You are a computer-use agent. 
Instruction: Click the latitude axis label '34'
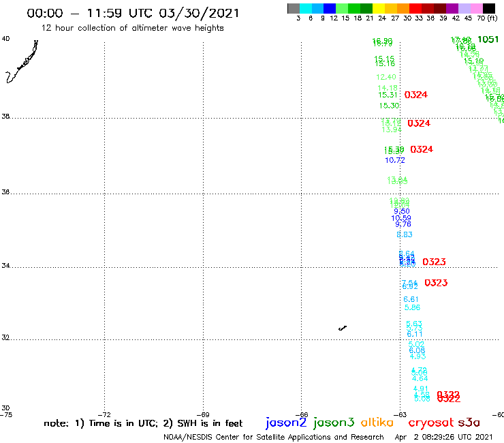5,266
